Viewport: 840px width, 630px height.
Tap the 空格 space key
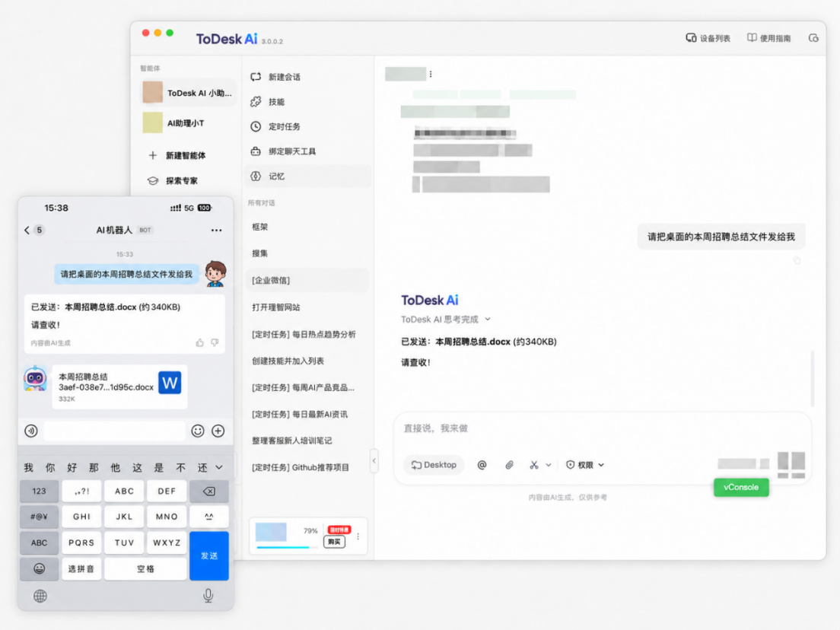click(x=145, y=569)
